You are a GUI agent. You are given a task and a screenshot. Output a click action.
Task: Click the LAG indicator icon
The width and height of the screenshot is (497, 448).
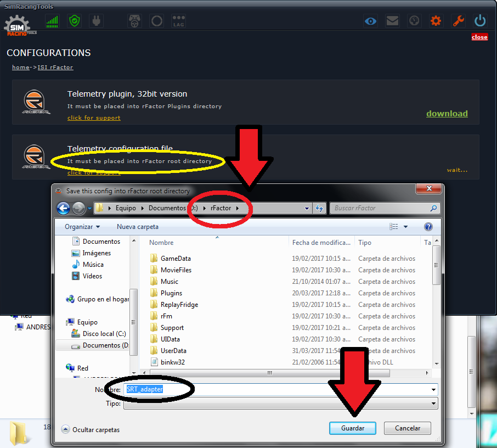point(178,21)
